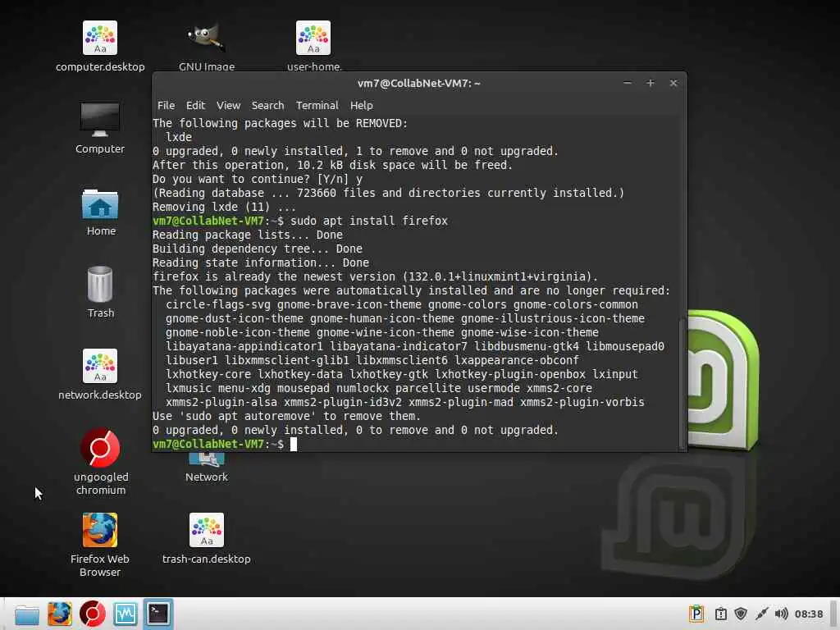Open the file manager from the taskbar
The image size is (840, 630).
[26, 614]
